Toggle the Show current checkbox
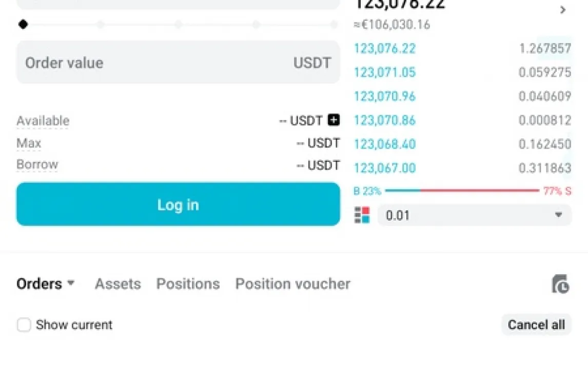 [24, 324]
